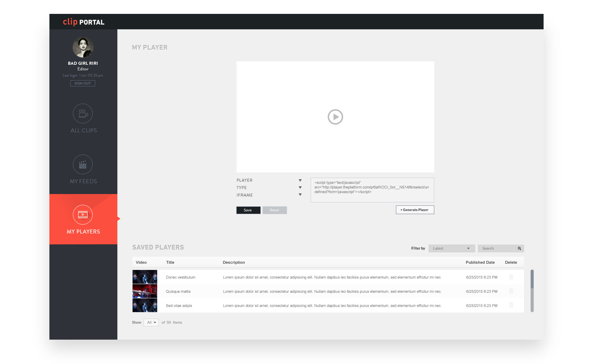This screenshot has width=593, height=364.
Task: Select the title Quisque mattis
Action: [x=178, y=292]
